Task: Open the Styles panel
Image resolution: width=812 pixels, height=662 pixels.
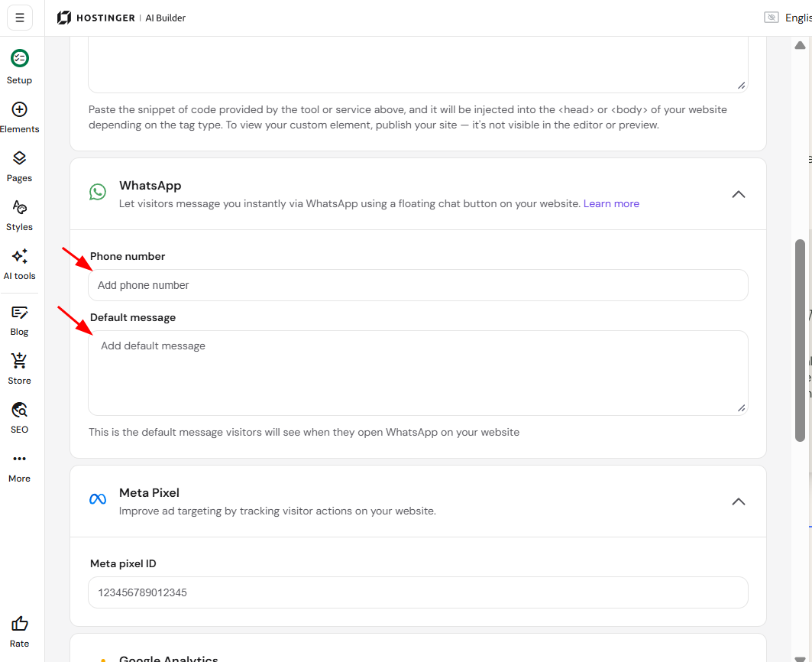Action: point(20,207)
